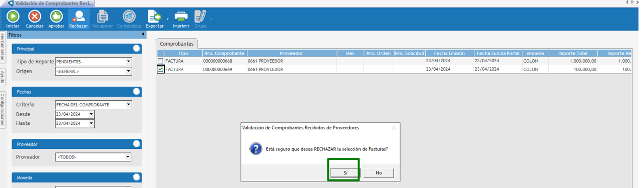This screenshot has height=188, width=644.
Task: Sort by the Mes column header
Action: [350, 53]
